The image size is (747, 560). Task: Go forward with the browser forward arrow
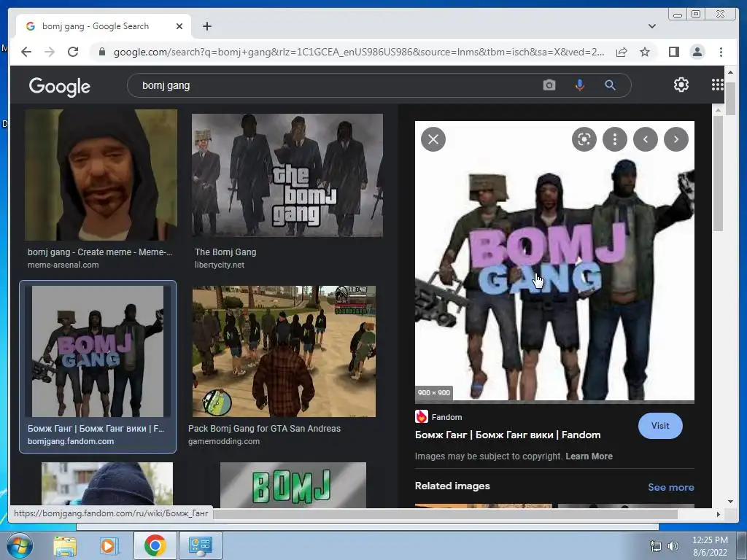50,52
